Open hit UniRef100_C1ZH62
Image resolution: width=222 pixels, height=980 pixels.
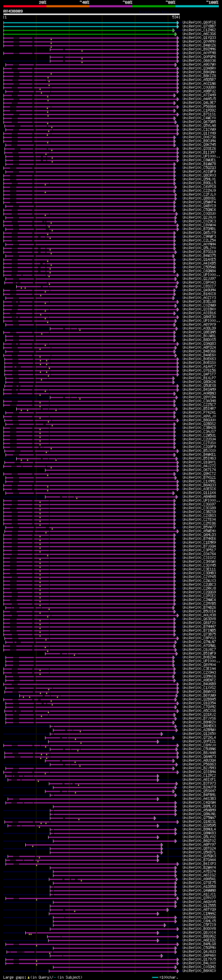point(199,30)
